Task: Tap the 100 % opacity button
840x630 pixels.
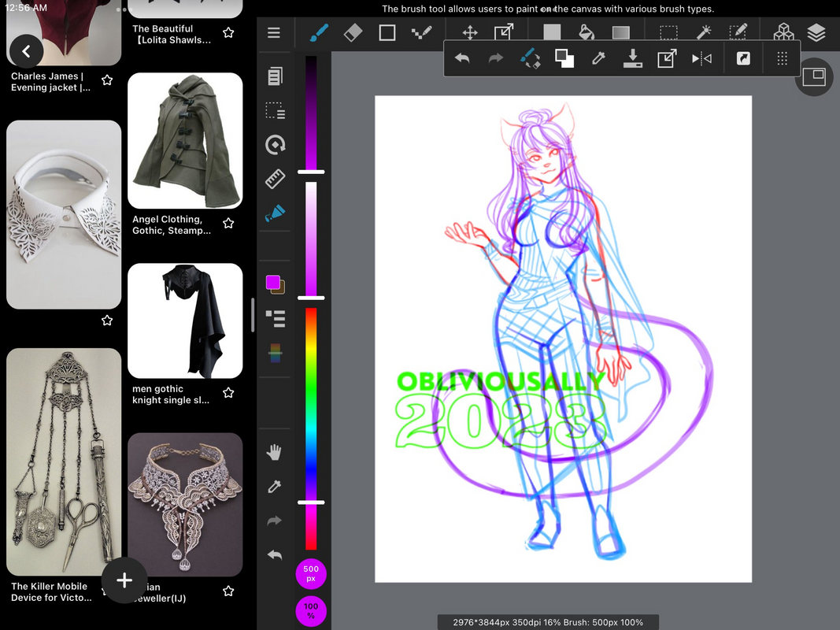Action: coord(311,611)
